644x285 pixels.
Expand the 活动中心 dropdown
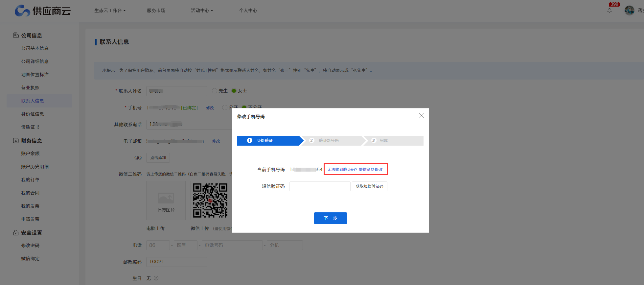click(202, 11)
